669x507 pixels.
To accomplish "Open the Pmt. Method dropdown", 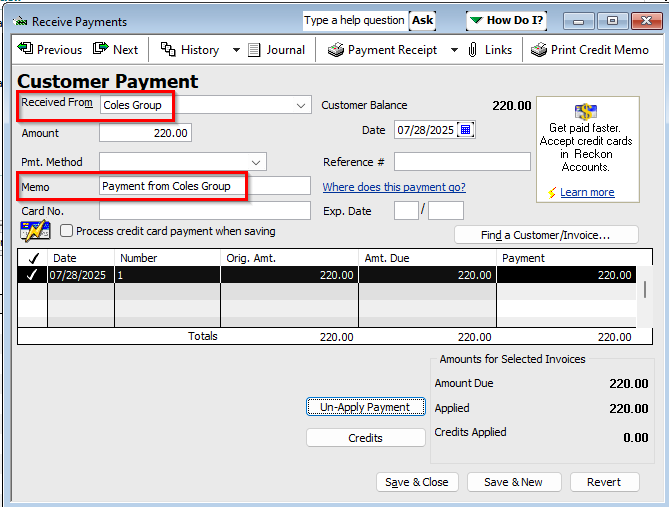I will tap(256, 162).
